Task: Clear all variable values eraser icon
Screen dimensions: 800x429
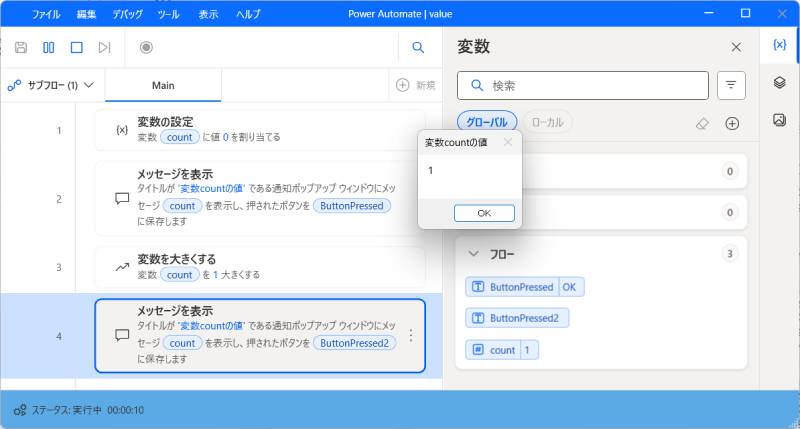Action: click(703, 123)
